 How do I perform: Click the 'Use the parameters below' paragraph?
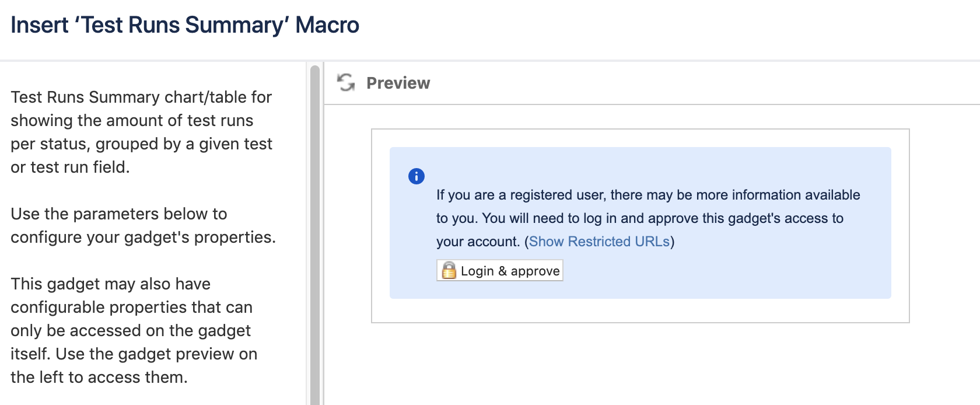143,225
